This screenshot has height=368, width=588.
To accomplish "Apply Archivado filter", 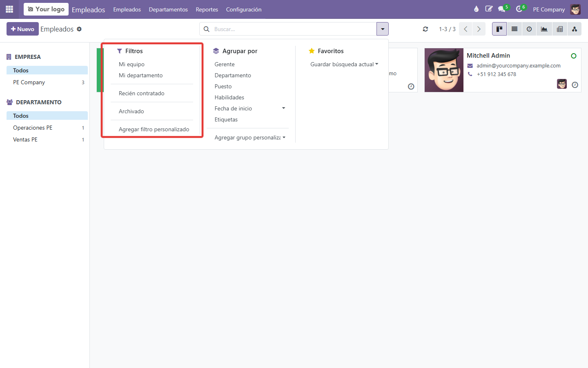I will pos(131,111).
